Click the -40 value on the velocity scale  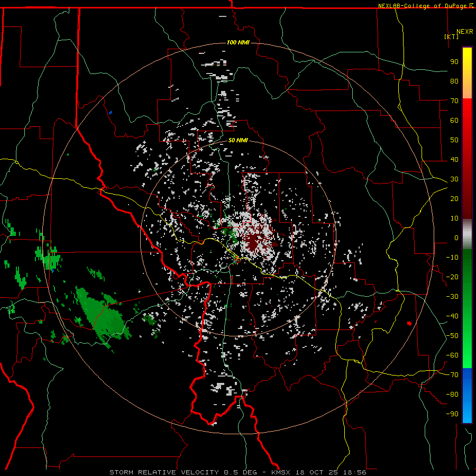tap(452, 316)
